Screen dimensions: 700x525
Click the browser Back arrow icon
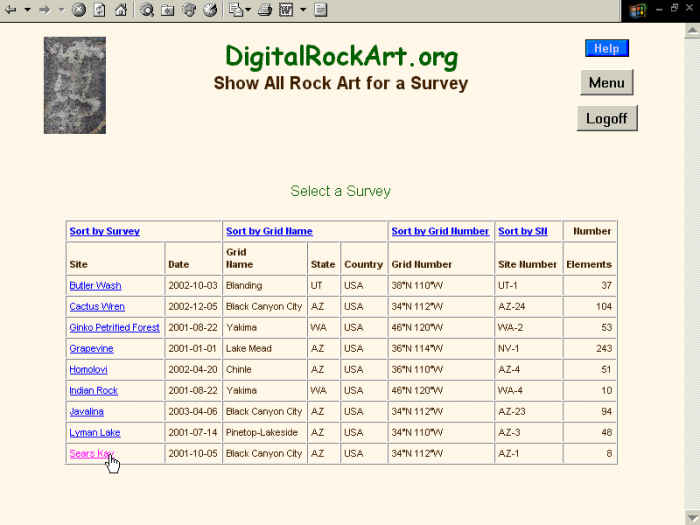point(11,10)
